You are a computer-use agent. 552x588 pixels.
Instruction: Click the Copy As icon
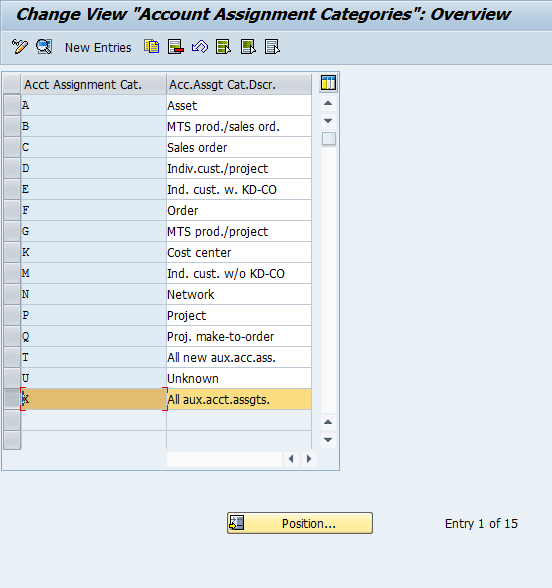152,47
